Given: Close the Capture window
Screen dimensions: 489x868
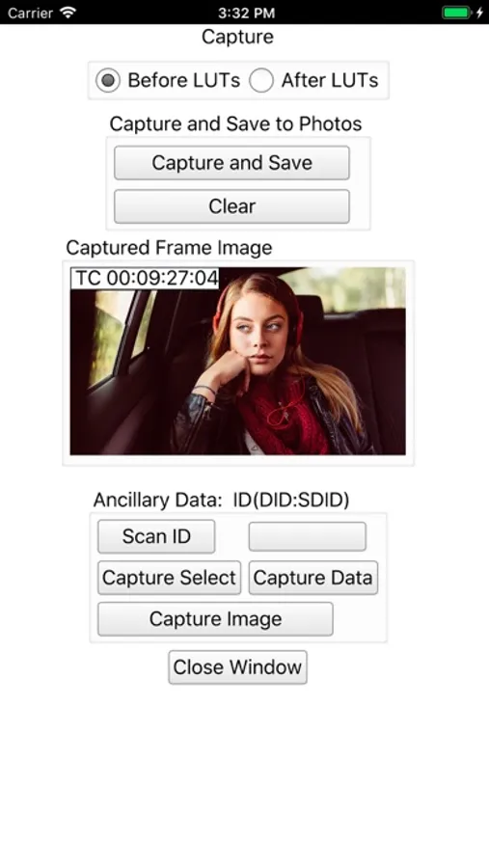Looking at the screenshot, I should click(x=237, y=667).
